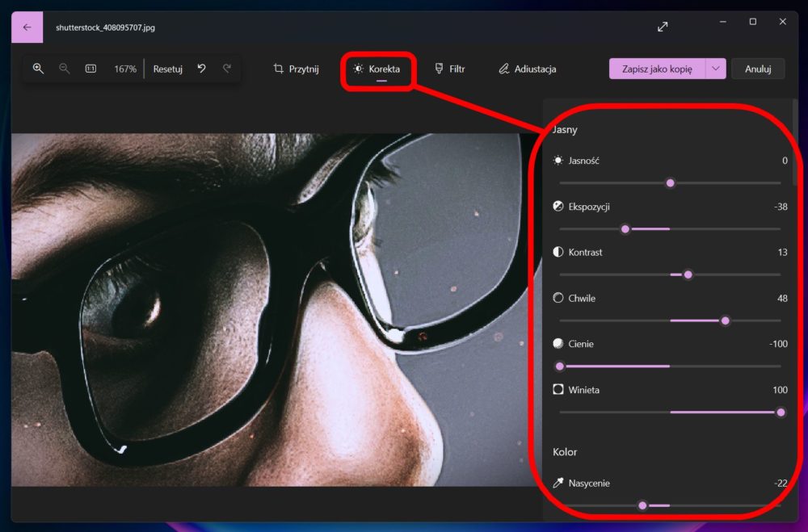The image size is (808, 532).
Task: Click the edited photo preview
Action: coord(276,309)
